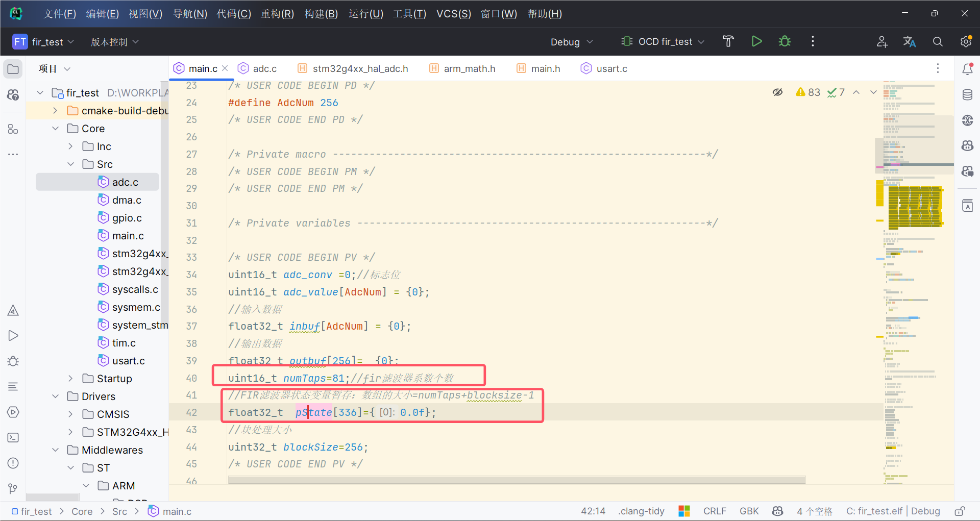Start debugging OCD fir_test
The image size is (980, 521).
(x=785, y=41)
